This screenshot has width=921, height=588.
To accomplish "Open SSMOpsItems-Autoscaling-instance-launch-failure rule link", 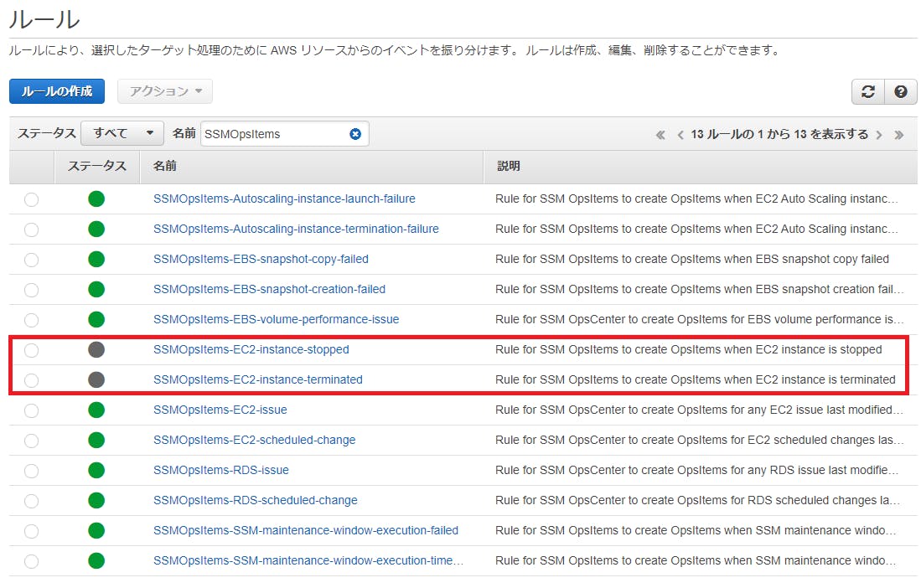I will (284, 199).
